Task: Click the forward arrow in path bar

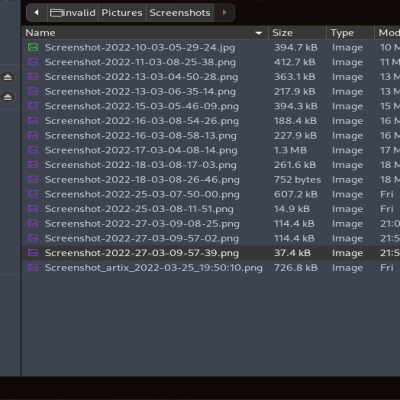Action: point(224,13)
